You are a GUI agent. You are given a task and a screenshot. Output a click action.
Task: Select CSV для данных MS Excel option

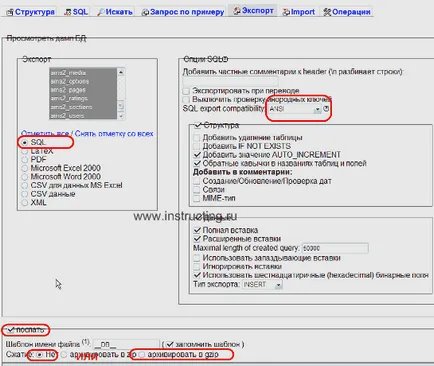coord(24,185)
